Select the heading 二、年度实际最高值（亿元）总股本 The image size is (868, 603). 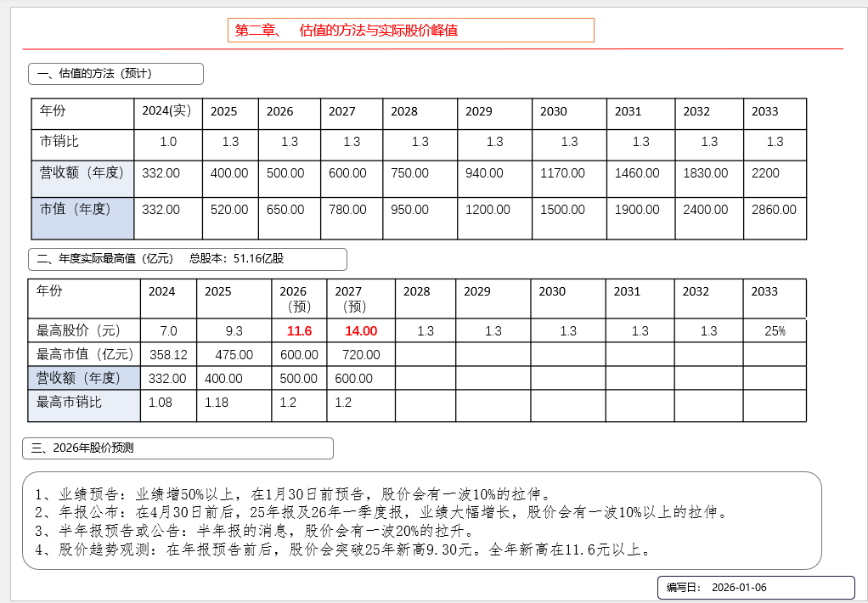coord(188,259)
